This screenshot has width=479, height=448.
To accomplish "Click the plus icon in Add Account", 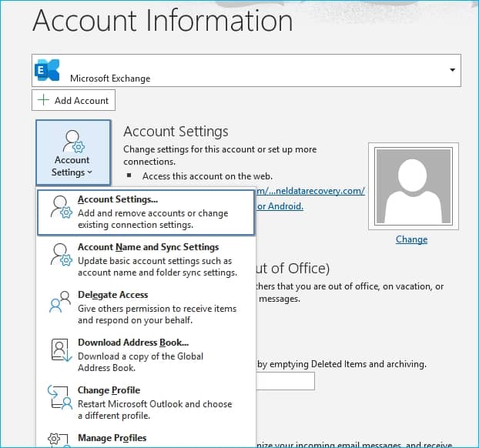I will point(43,100).
